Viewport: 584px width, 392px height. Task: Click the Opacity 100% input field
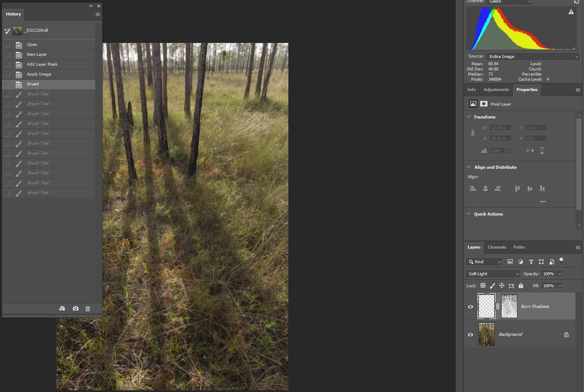pos(548,274)
